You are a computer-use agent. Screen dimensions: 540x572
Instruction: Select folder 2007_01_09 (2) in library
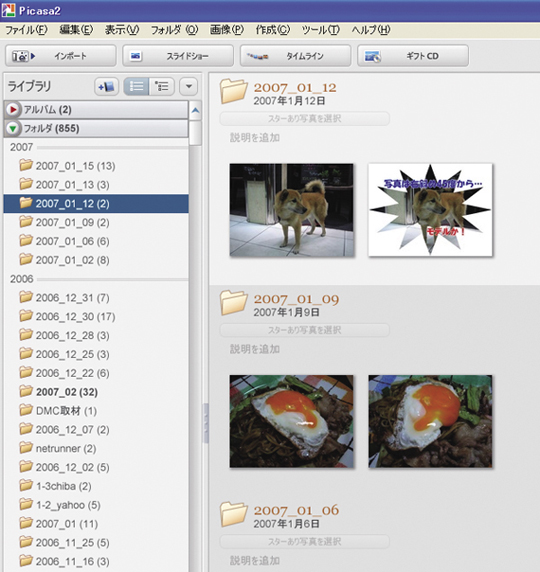(96, 223)
